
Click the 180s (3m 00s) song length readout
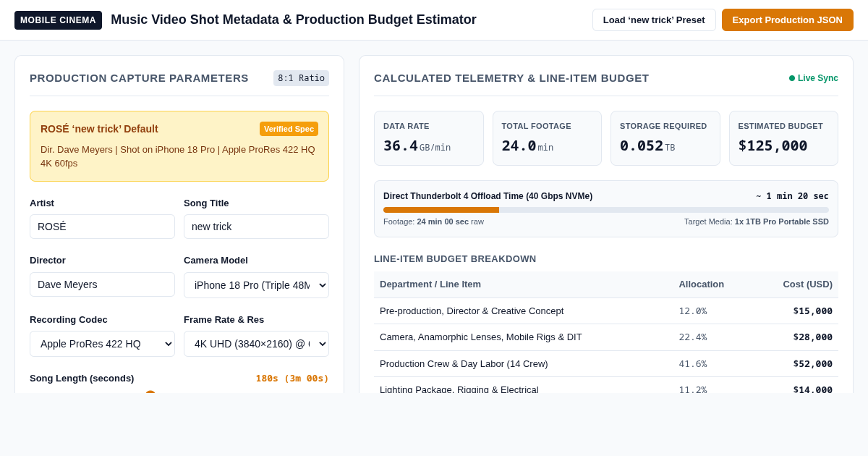292,379
